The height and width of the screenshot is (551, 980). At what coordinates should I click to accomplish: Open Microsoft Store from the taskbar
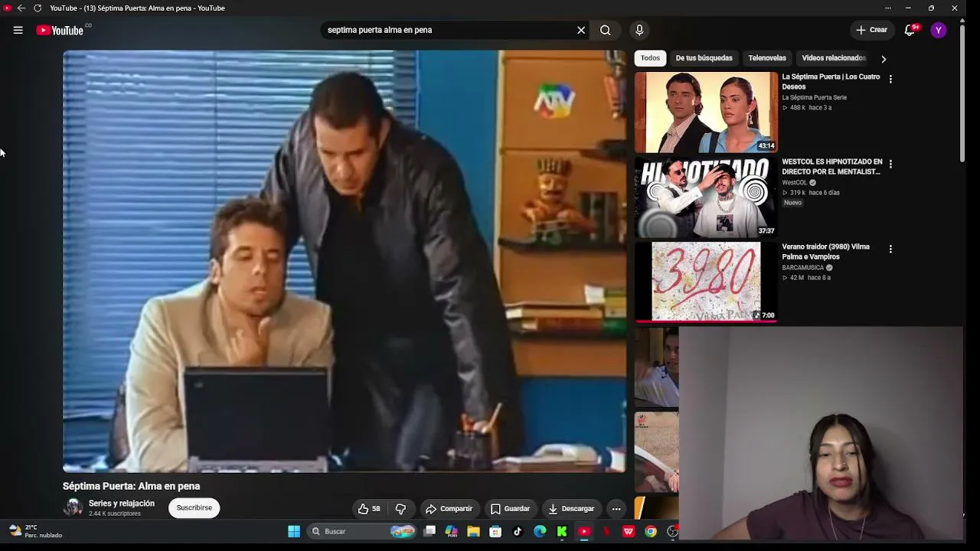tap(495, 531)
